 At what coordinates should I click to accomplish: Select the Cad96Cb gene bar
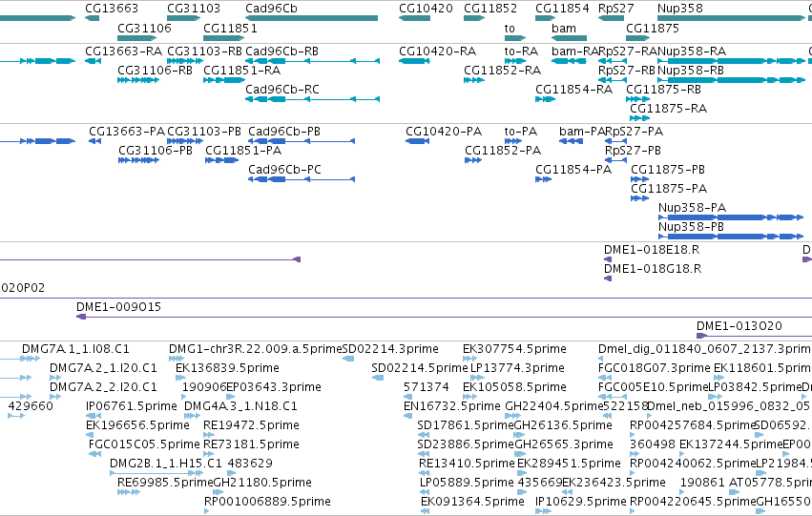[311, 18]
